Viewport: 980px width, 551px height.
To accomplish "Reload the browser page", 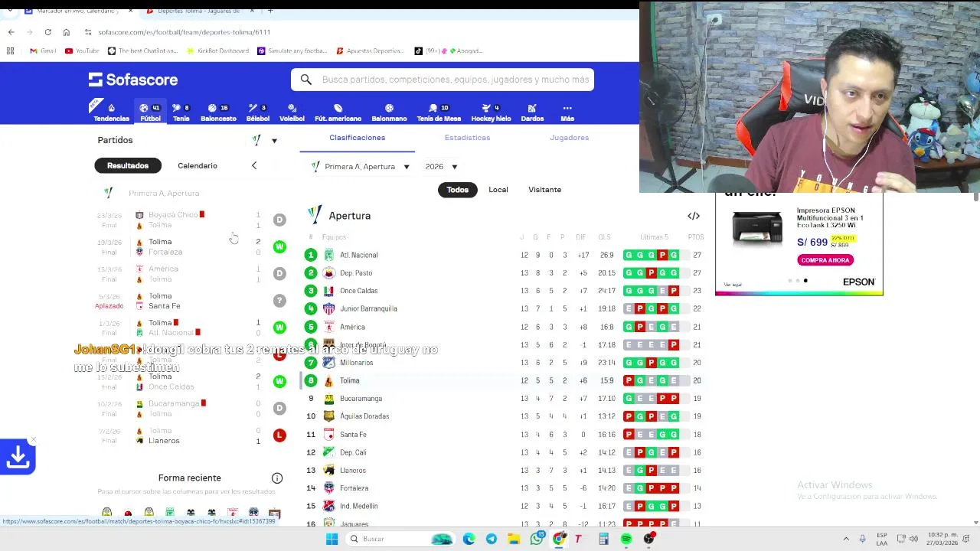I will pos(47,32).
